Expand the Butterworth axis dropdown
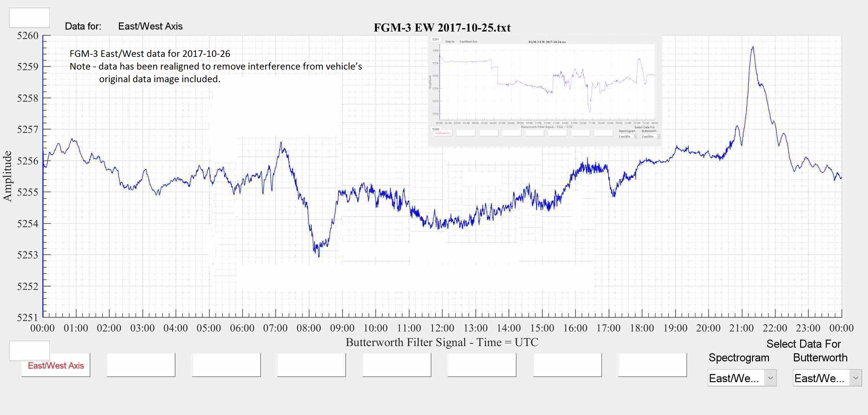 [855, 378]
